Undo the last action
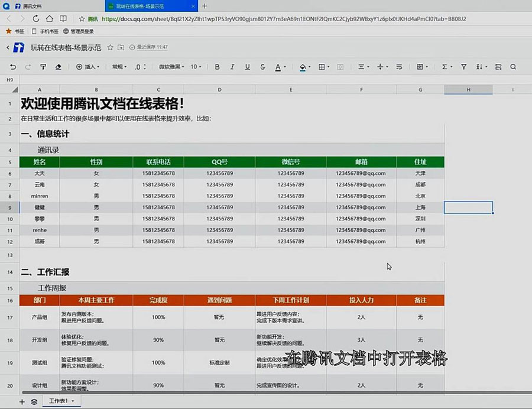The height and width of the screenshot is (409, 532). pos(13,67)
